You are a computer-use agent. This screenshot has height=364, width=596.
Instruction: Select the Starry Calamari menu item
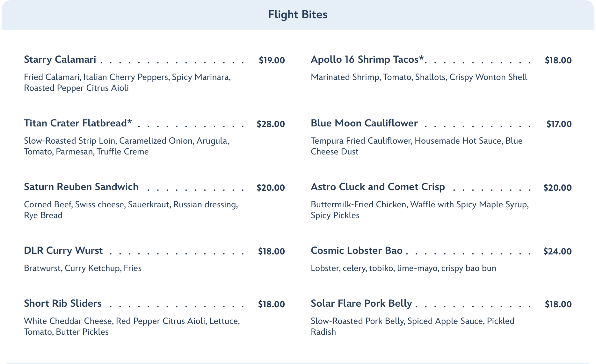60,60
